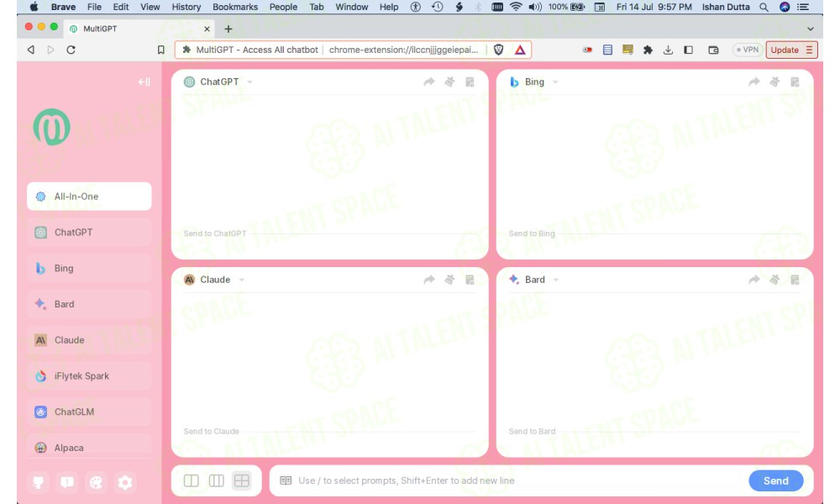Clear the Claude panel conversation with the broom icon
840x504 pixels.
449,280
